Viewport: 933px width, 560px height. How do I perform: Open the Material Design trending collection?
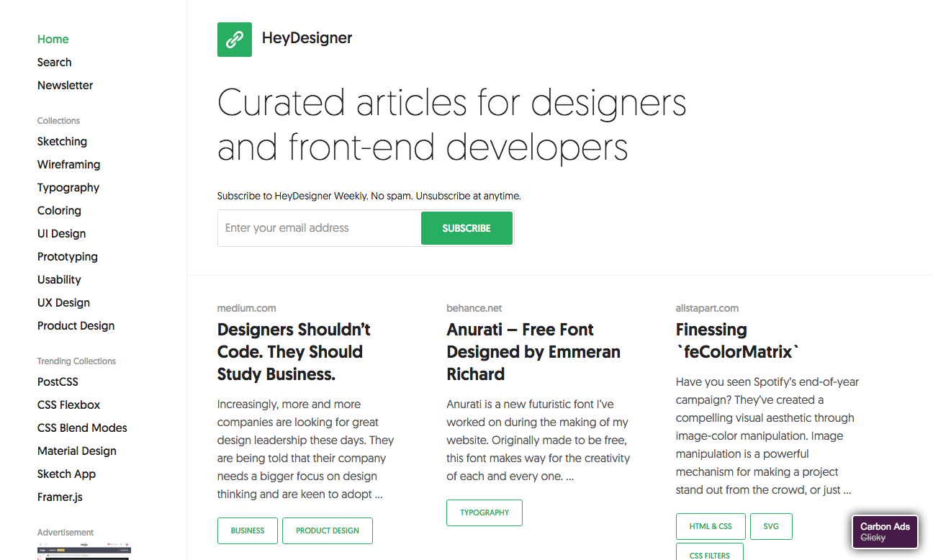point(76,451)
